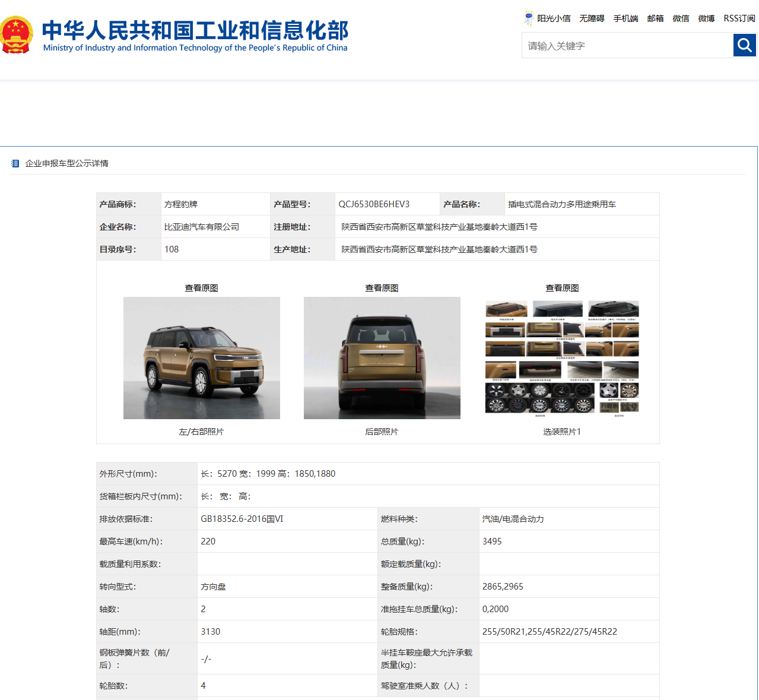Open the rear vehicle photo thumbnail

pyautogui.click(x=382, y=358)
